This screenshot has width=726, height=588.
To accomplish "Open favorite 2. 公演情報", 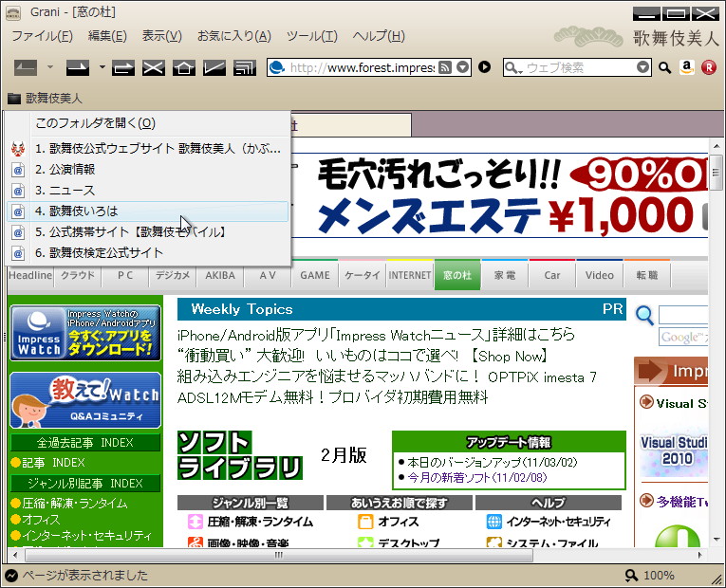I will coord(148,170).
